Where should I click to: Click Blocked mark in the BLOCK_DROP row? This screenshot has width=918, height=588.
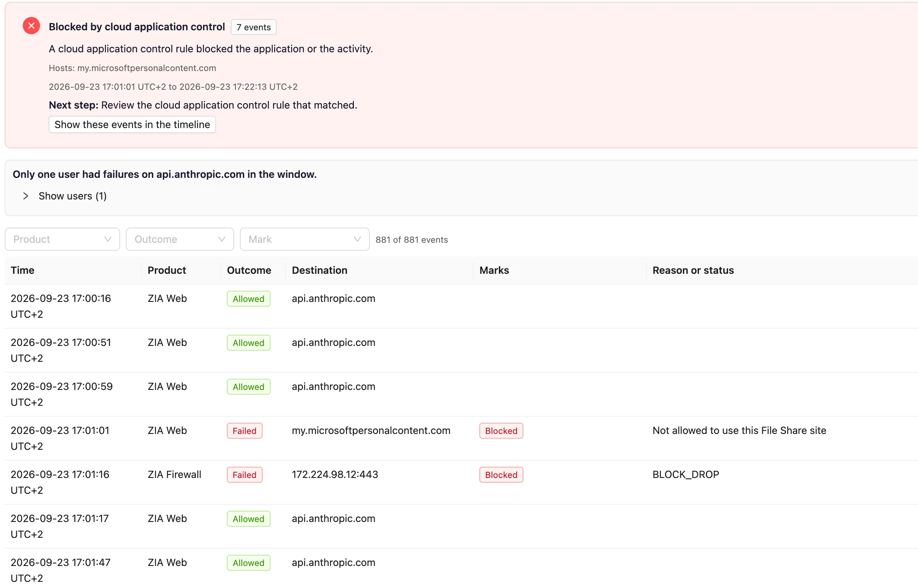(501, 475)
